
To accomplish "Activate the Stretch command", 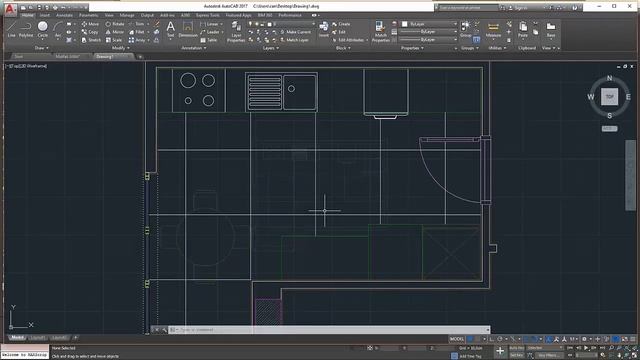I will (91, 40).
